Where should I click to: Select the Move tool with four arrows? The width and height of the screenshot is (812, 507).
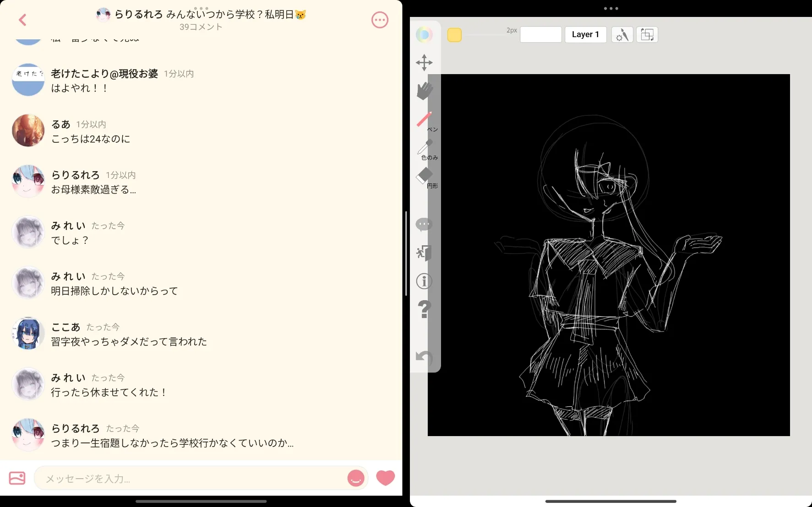click(x=424, y=63)
